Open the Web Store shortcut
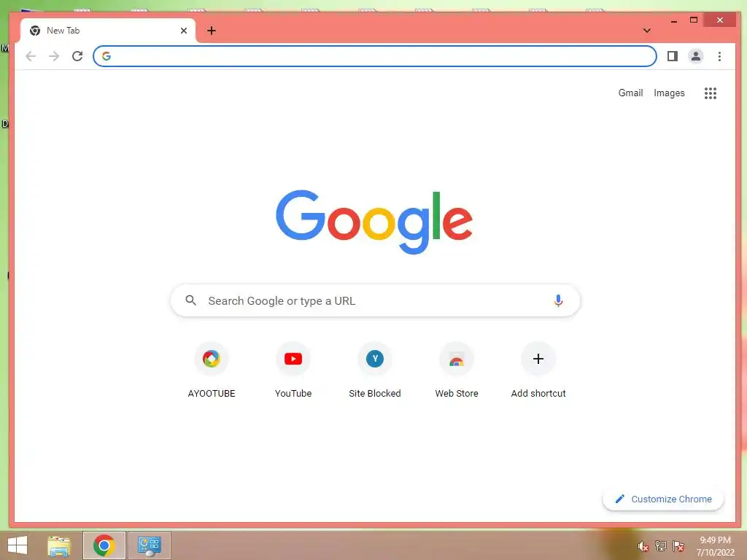The height and width of the screenshot is (560, 747). (457, 370)
